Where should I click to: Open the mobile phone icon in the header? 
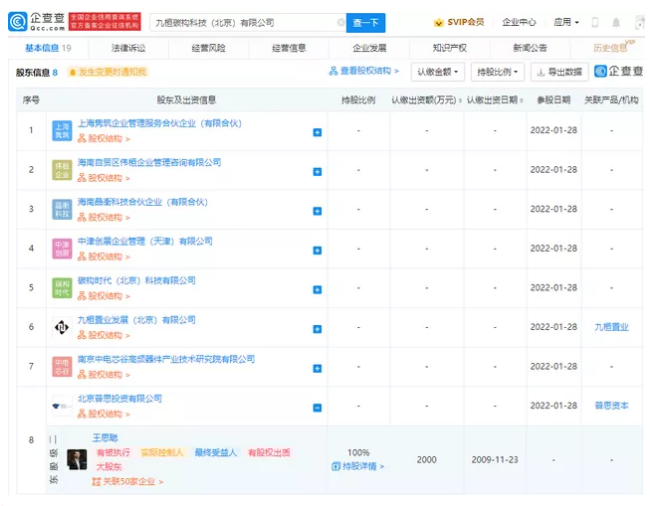(x=595, y=22)
